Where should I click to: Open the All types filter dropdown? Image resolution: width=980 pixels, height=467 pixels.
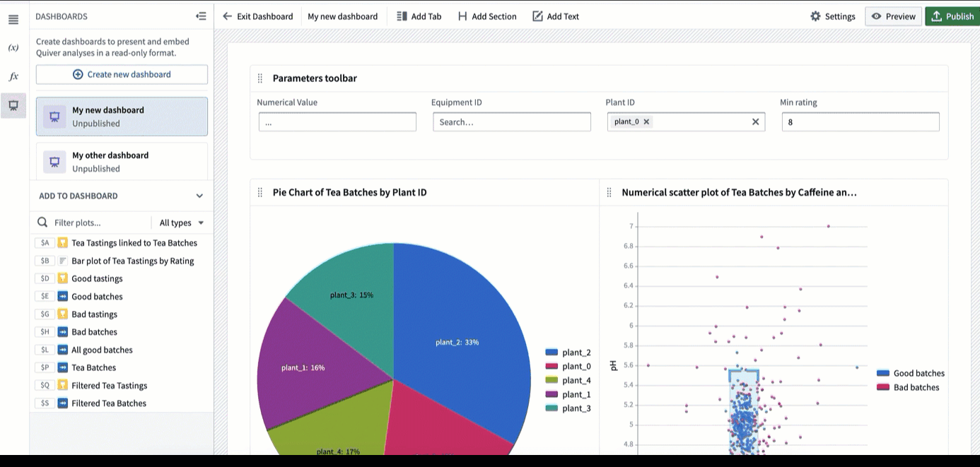(x=182, y=223)
